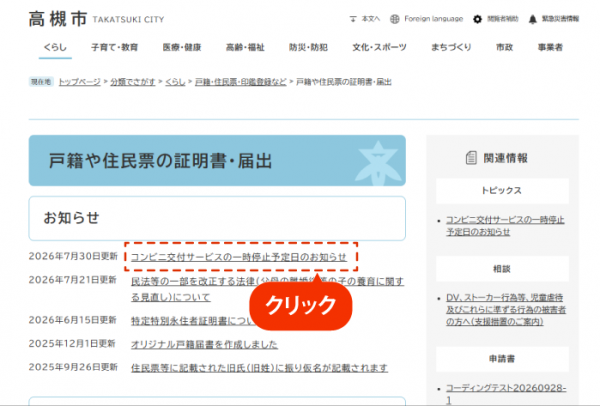This screenshot has width=600, height=406.
Task: Click sidebar コンビニ交付サービスの一時停止 topic link
Action: click(505, 226)
